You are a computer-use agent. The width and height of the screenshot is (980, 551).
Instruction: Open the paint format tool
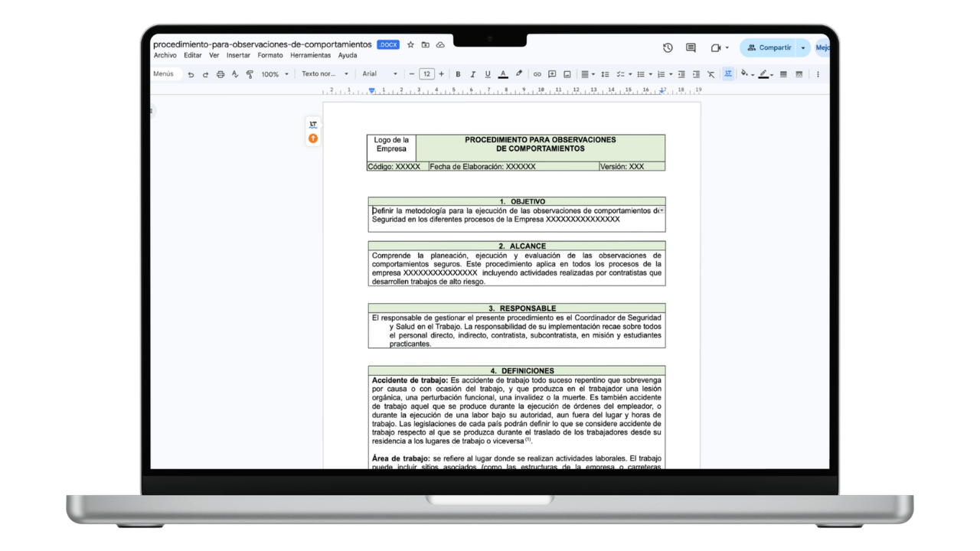[250, 74]
